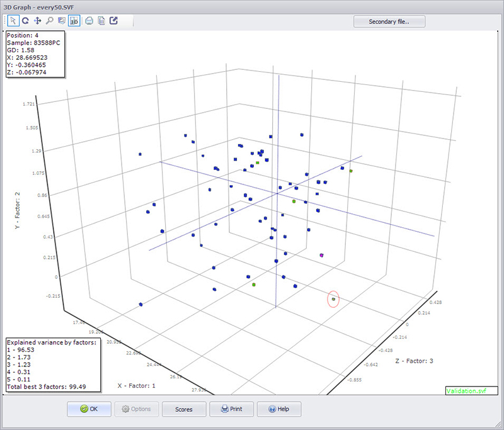
Task: Click the printer icon in toolbar
Action: tap(89, 21)
